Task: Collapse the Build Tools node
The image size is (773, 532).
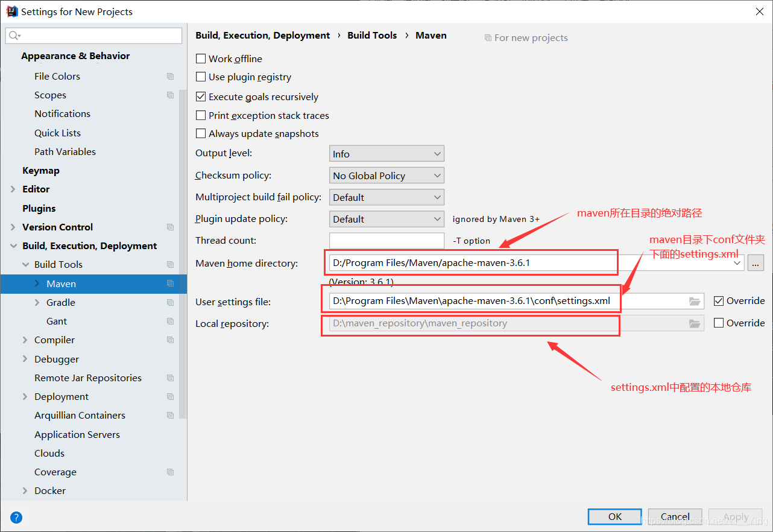Action: (25, 265)
